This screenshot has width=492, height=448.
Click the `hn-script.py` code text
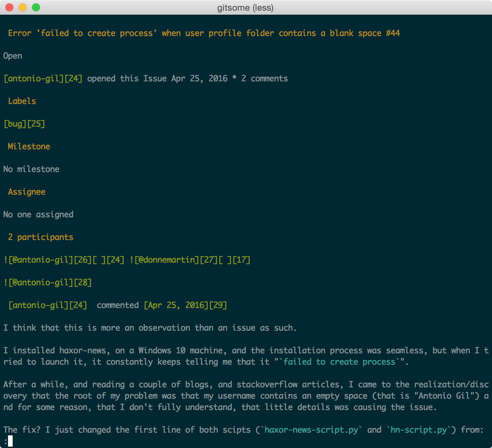(x=419, y=430)
